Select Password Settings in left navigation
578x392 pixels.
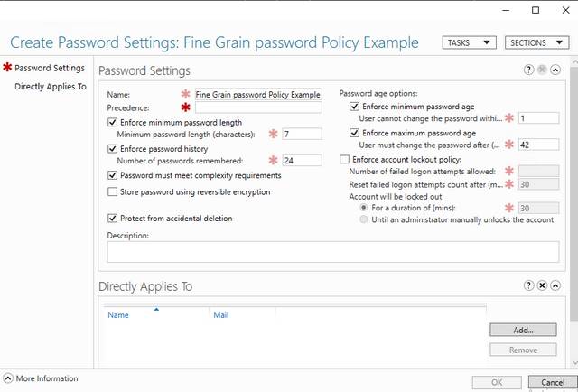click(50, 68)
